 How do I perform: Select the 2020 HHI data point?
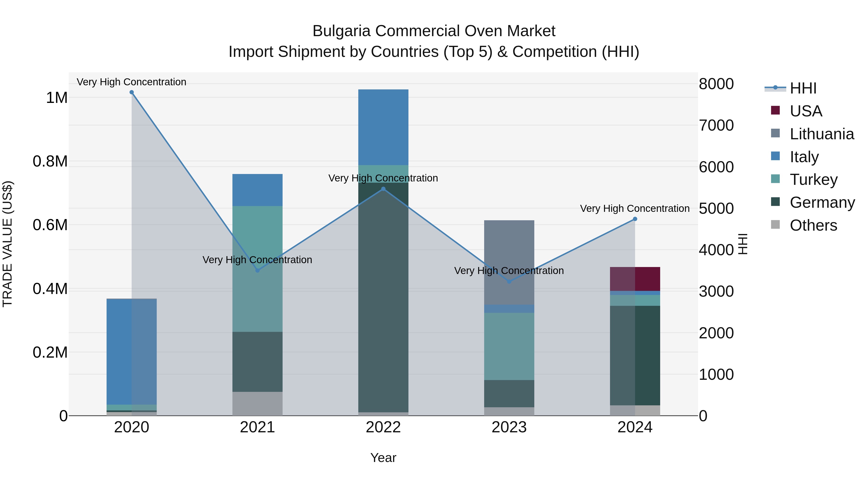pos(132,92)
